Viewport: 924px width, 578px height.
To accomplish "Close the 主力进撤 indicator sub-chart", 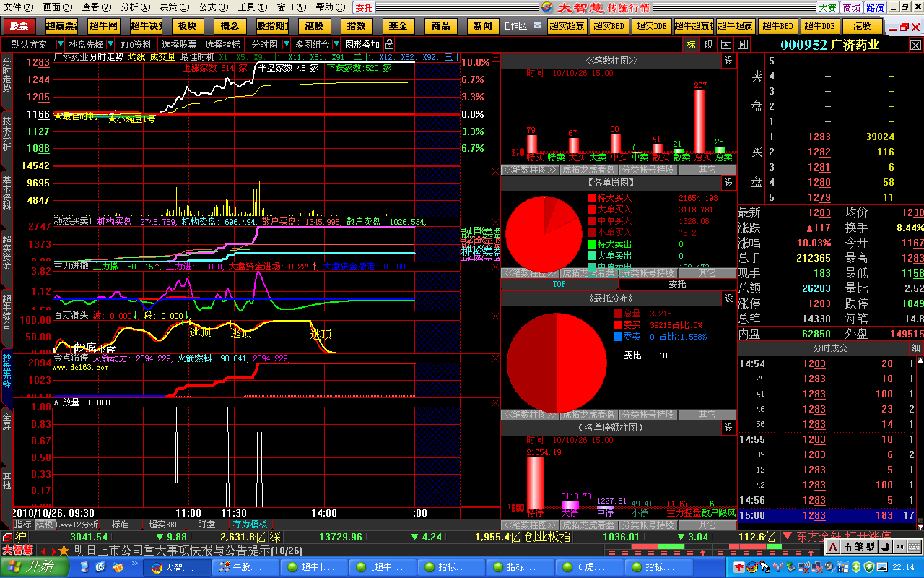I will [x=495, y=266].
